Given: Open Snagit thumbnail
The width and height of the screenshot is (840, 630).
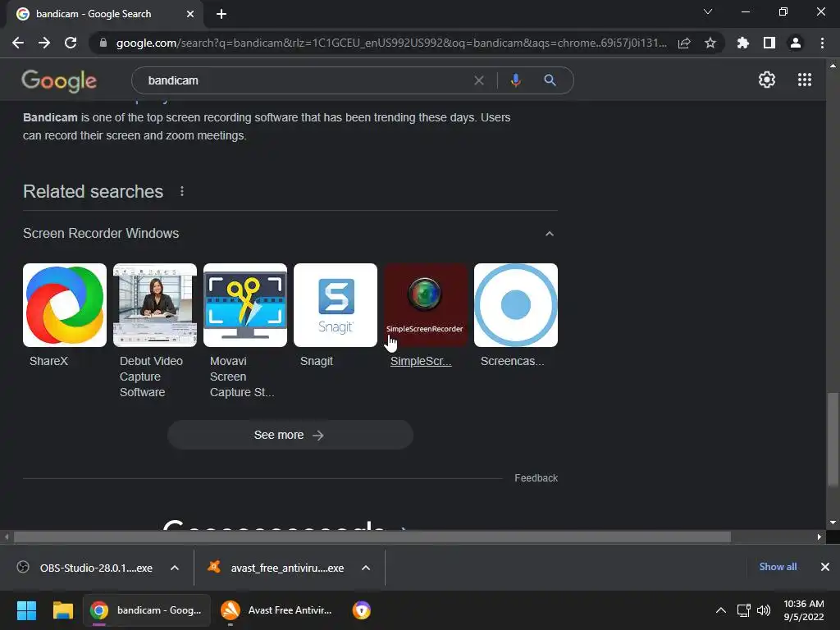Looking at the screenshot, I should pos(336,305).
